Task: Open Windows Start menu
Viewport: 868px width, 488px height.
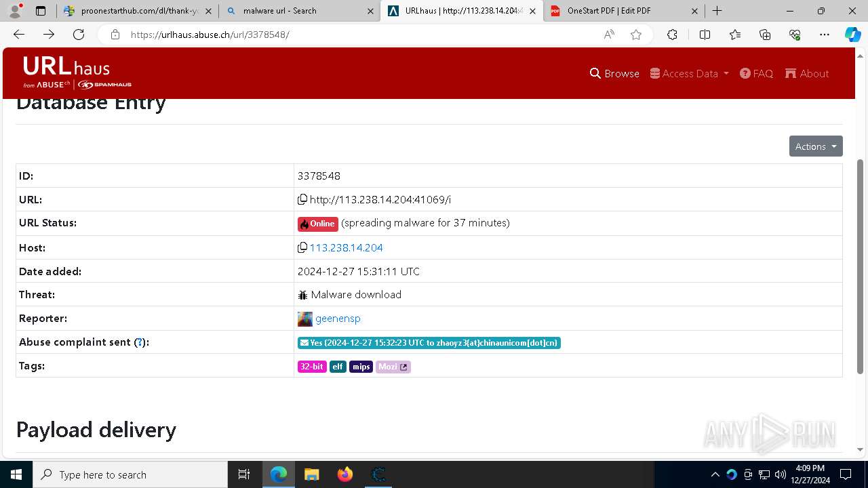Action: click(x=16, y=474)
